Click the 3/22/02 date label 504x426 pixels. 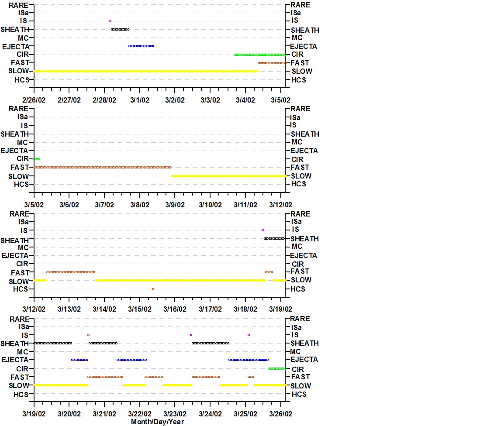coord(140,414)
